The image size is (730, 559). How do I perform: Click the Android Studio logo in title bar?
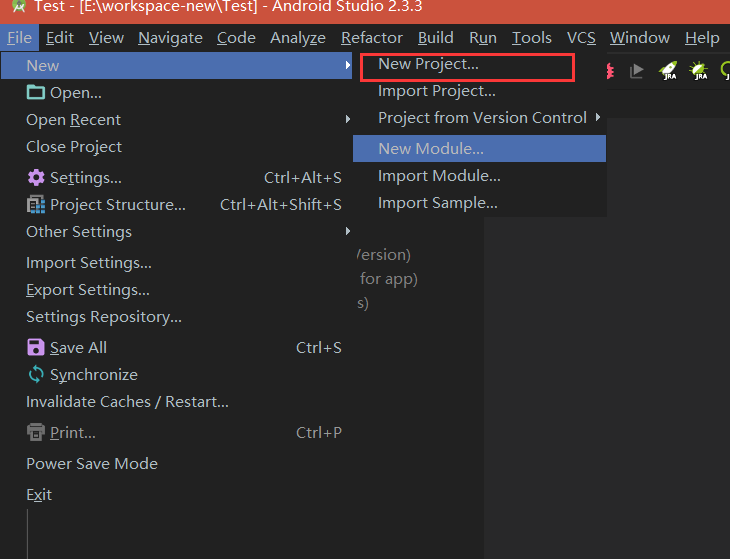(x=19, y=7)
